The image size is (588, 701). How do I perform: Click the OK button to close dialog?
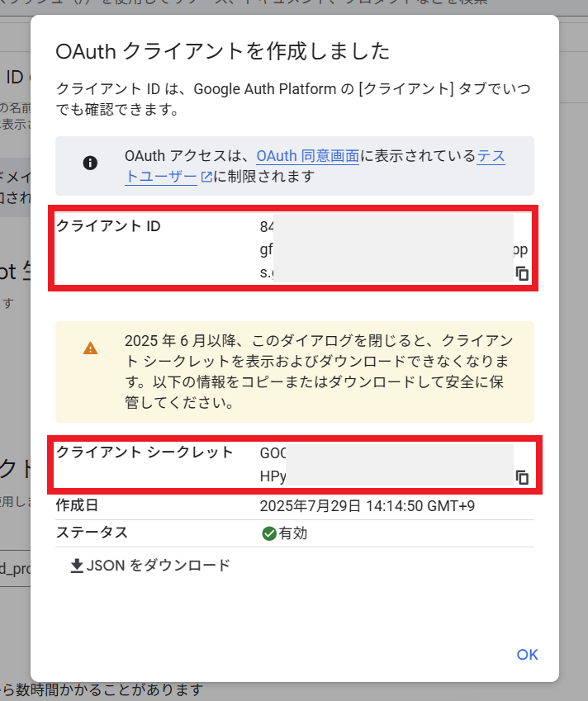(527, 655)
